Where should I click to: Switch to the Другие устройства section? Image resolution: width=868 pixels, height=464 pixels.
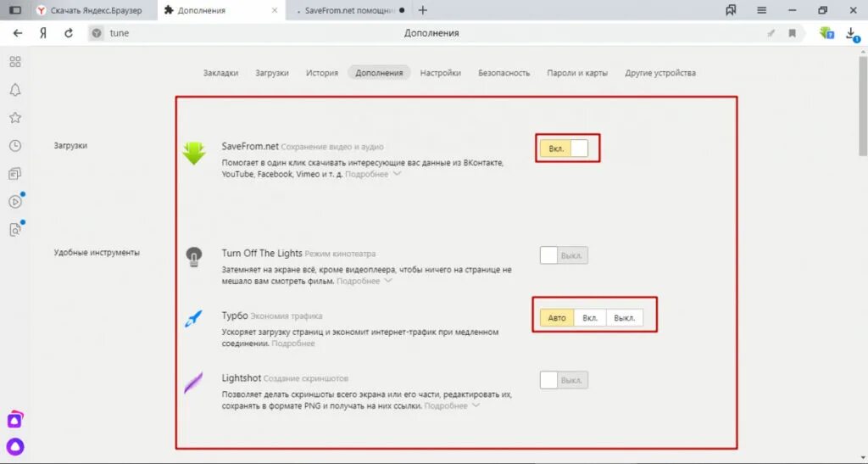tap(660, 73)
